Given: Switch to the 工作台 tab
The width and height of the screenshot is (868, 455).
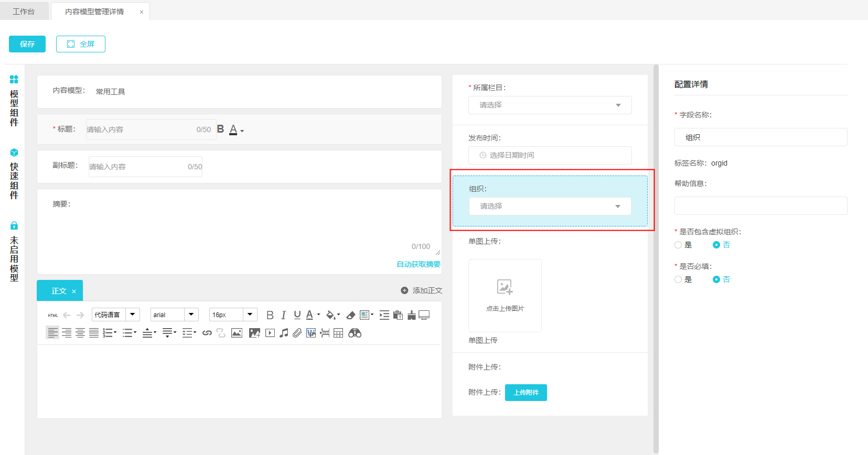Looking at the screenshot, I should coord(24,12).
